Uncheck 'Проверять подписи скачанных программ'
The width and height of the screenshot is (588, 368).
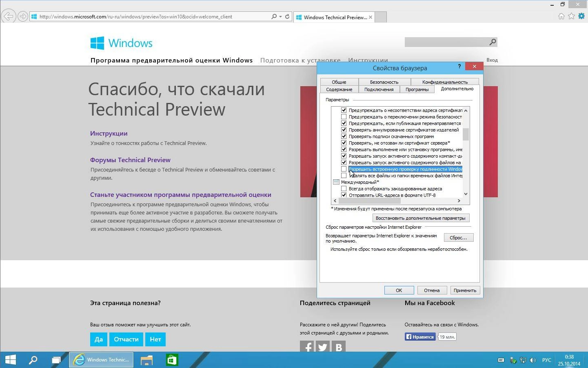(344, 136)
